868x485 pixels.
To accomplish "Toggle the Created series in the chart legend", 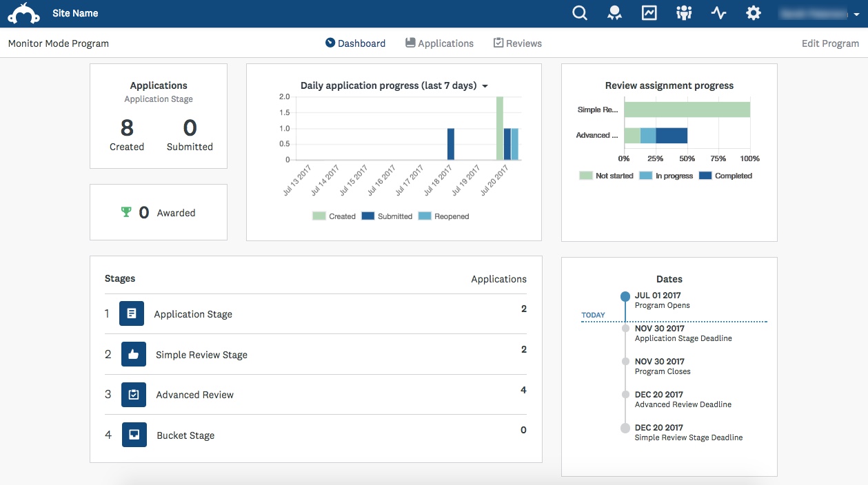I will (x=334, y=216).
